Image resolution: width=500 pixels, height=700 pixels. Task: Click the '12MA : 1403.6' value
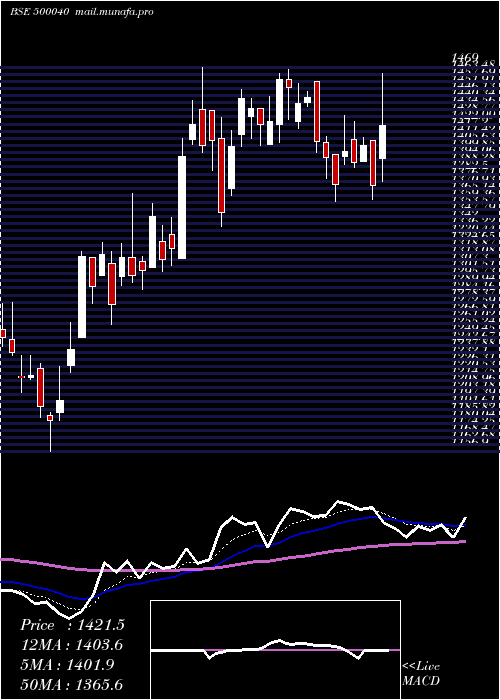pyautogui.click(x=72, y=645)
